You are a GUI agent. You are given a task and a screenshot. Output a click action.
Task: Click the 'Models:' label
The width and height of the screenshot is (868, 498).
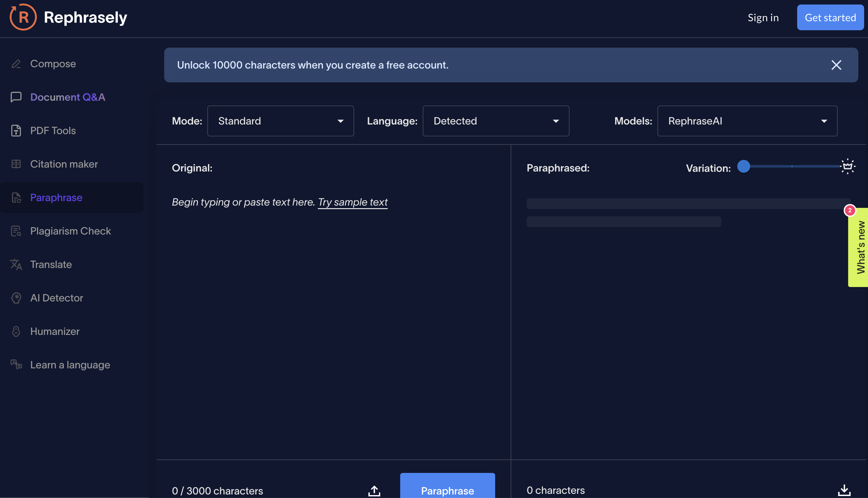[x=633, y=121]
